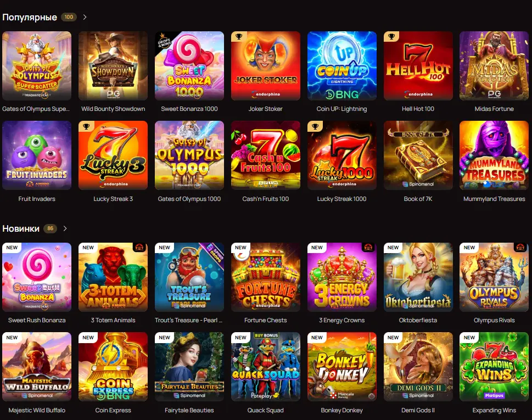
Task: Click the Buy Bonus tag on Quack Squad
Action: (266, 335)
